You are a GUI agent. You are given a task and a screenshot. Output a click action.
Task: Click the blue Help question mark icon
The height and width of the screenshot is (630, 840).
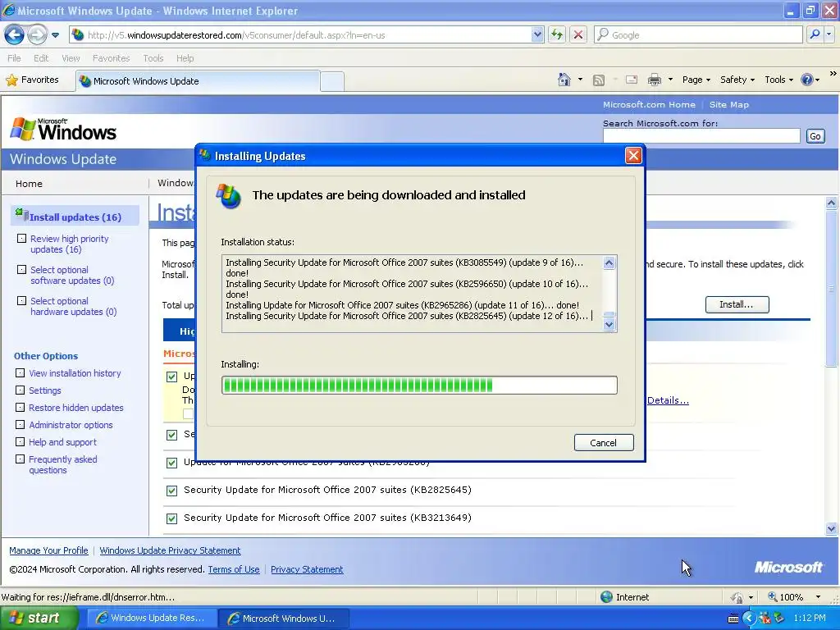click(x=807, y=80)
